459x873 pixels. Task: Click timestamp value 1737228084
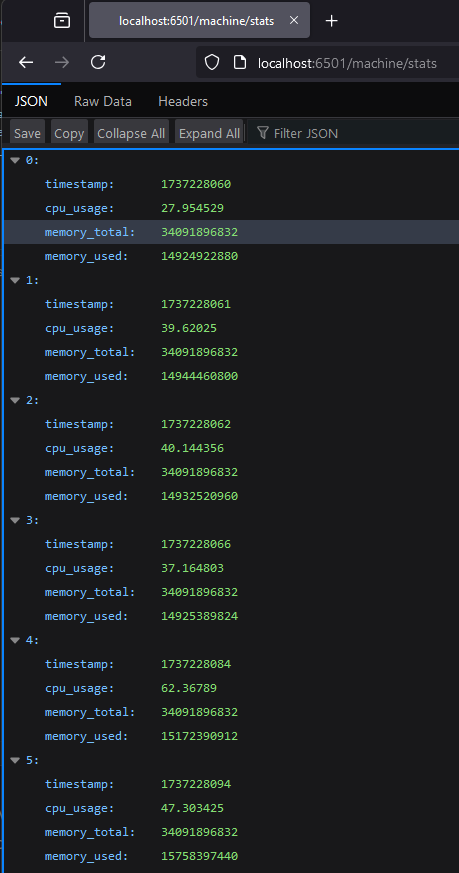196,664
